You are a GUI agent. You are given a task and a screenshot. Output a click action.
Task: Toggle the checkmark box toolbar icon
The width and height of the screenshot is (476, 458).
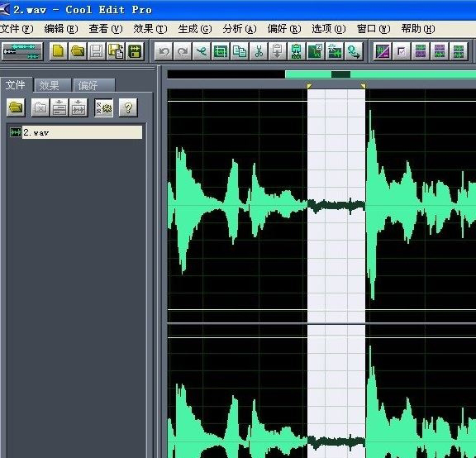(402, 51)
